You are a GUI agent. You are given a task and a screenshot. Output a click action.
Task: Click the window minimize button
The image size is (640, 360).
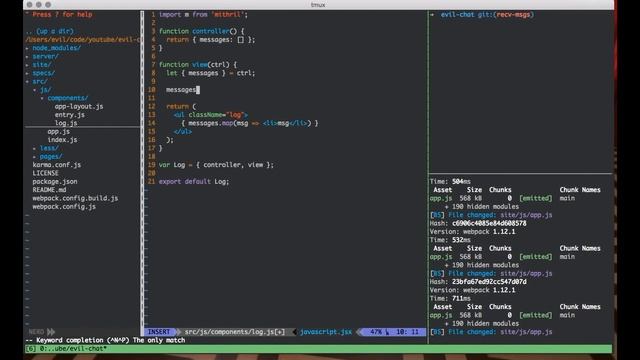pyautogui.click(x=39, y=4)
